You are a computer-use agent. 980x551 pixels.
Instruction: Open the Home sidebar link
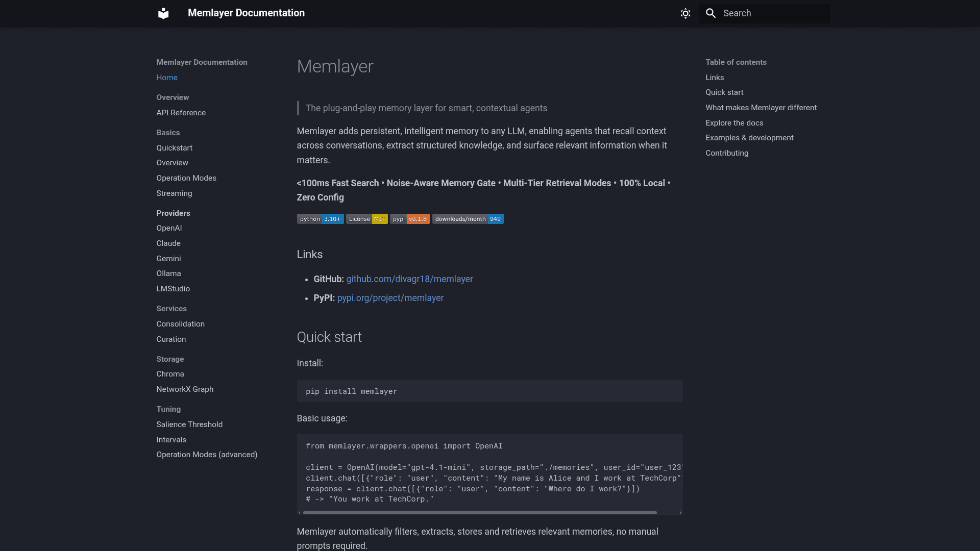click(x=167, y=78)
